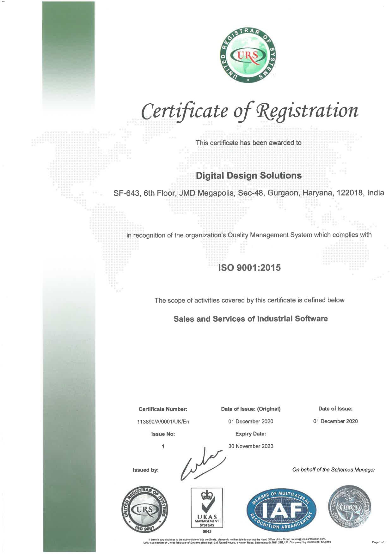Screen dimensions: 392x554
Task: Click certificate number '113890/A/0001/UK/En'
Action: (x=163, y=422)
